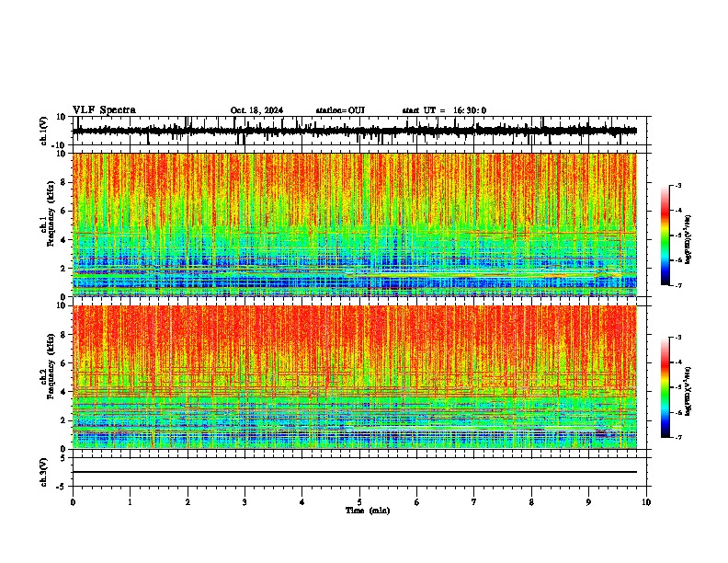Click the "Time (min)" axis label
This screenshot has height=563, width=728.
[368, 511]
